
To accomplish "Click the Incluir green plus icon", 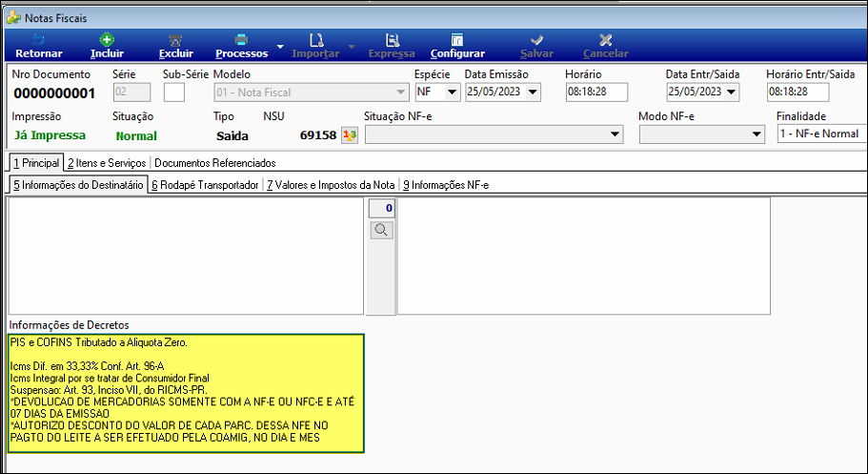I will 107,39.
